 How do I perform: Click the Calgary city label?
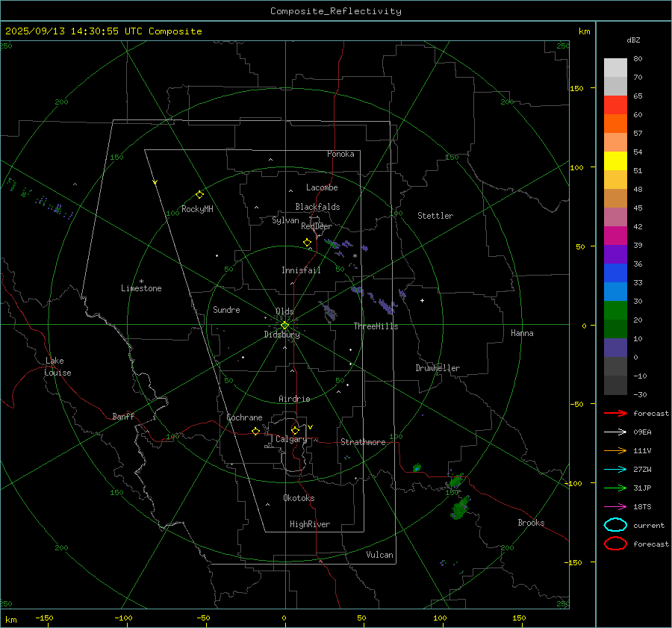[x=291, y=439]
